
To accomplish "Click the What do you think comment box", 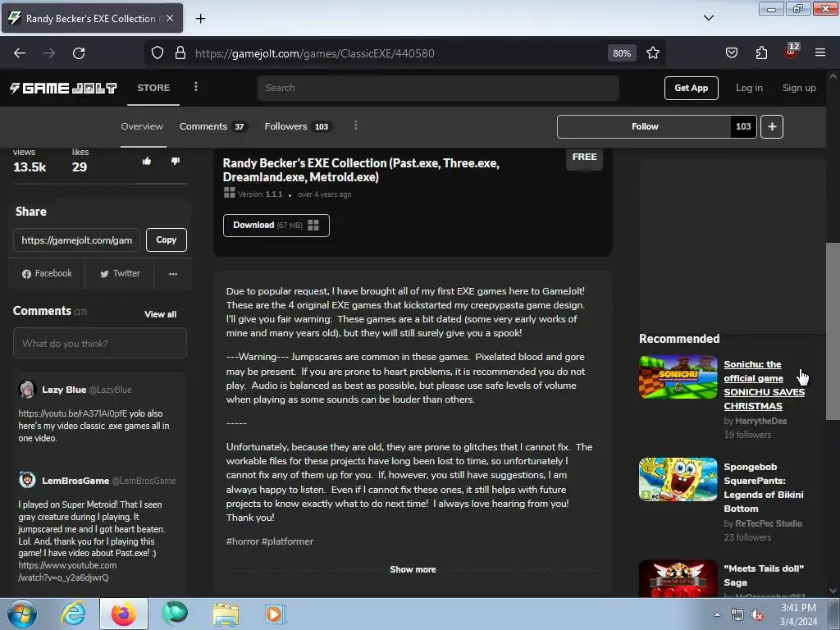I will click(x=100, y=344).
